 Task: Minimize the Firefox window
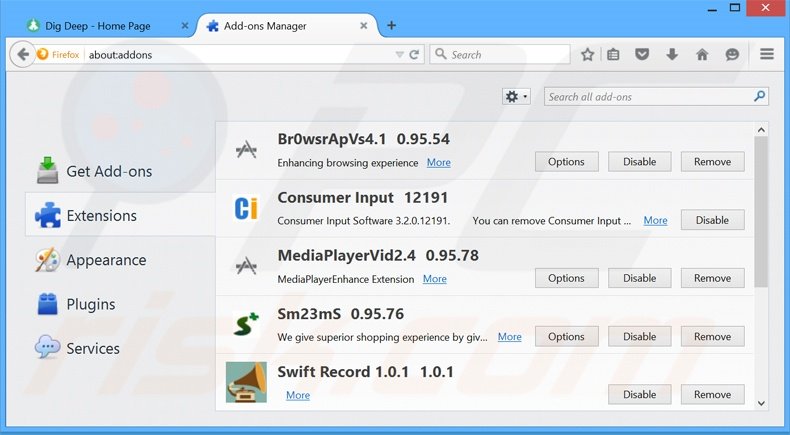tap(712, 9)
